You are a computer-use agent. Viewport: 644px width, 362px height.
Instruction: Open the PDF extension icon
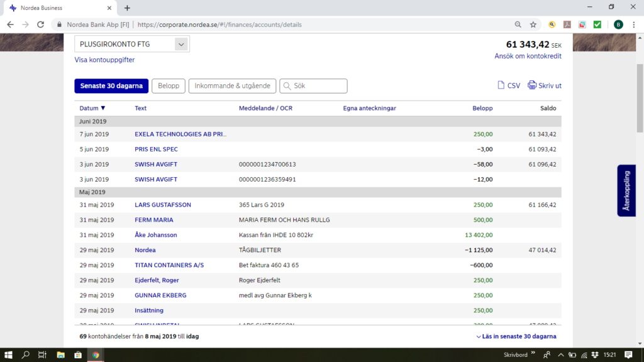click(x=567, y=25)
